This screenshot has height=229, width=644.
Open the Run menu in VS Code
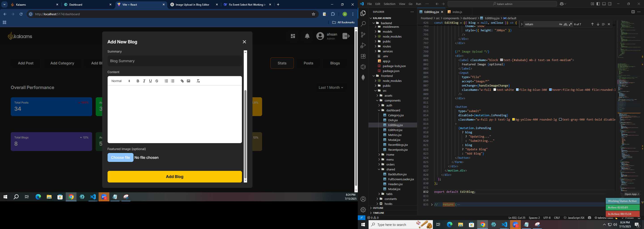click(419, 4)
